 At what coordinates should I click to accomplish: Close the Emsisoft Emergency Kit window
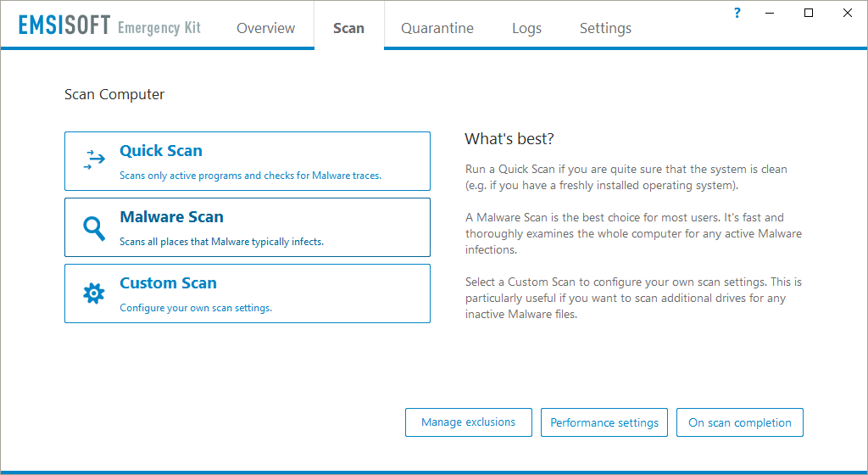[848, 13]
